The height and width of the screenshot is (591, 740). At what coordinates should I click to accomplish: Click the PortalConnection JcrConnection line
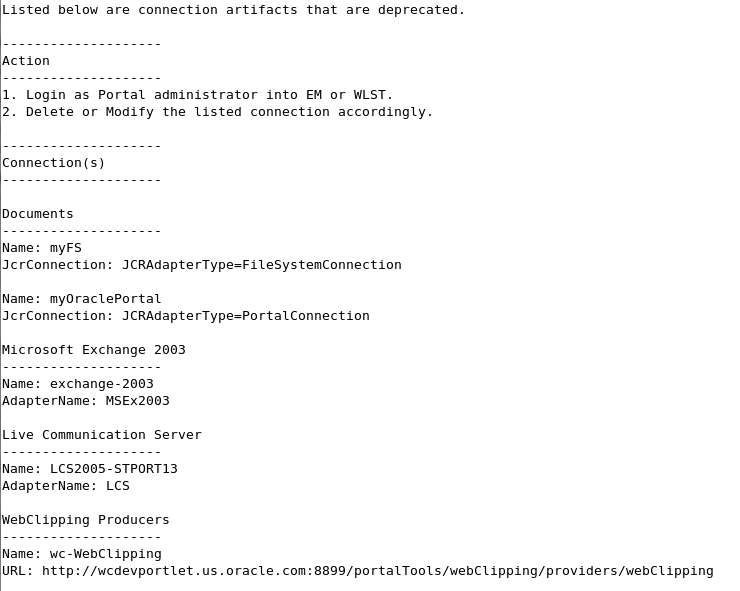(185, 316)
